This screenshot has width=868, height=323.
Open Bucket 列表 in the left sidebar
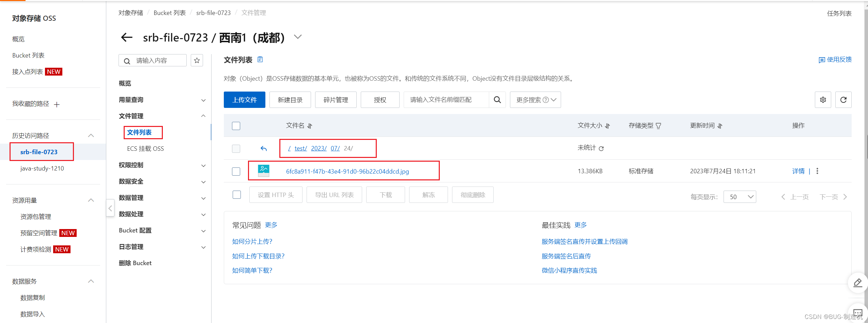pos(28,55)
